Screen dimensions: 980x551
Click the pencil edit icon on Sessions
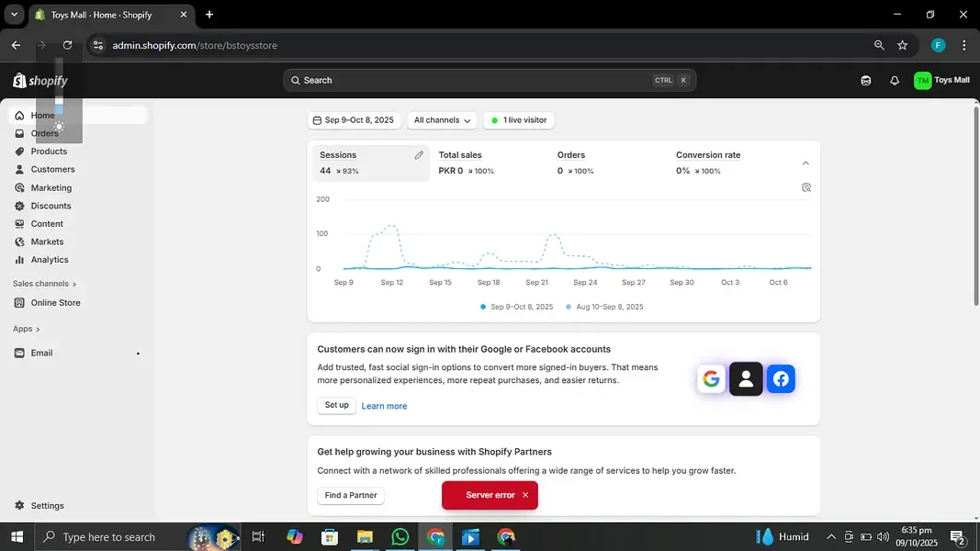point(419,155)
